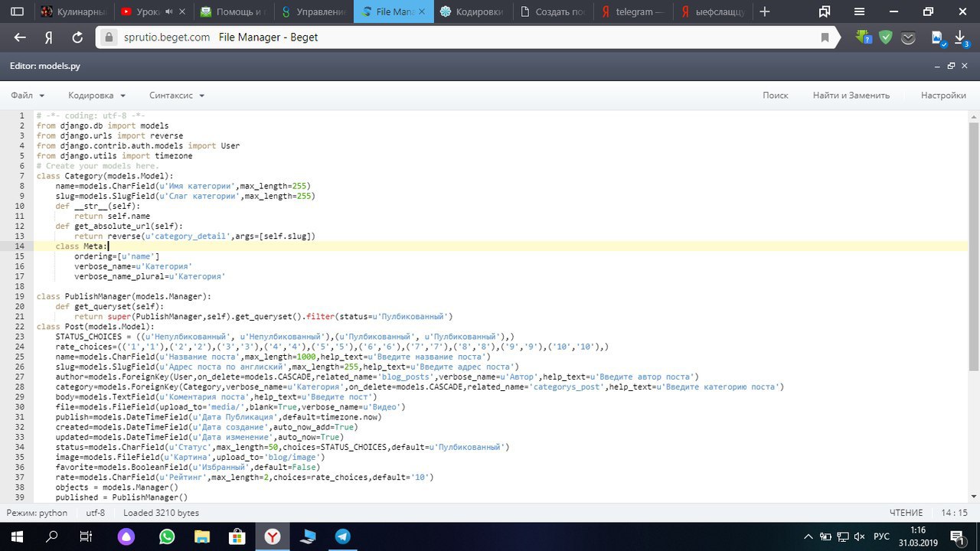Open Windows Task View
Image resolution: width=980 pixels, height=551 pixels.
[x=87, y=536]
